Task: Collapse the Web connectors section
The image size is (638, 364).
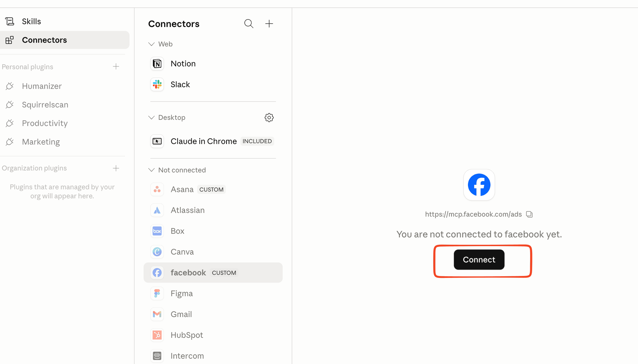Action: coord(151,44)
